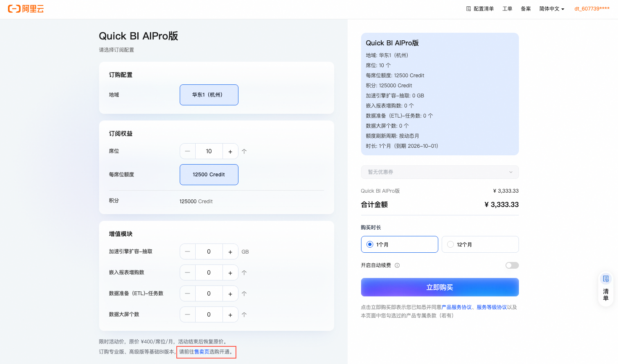Expand the 简体中文 language dropdown

(552, 9)
